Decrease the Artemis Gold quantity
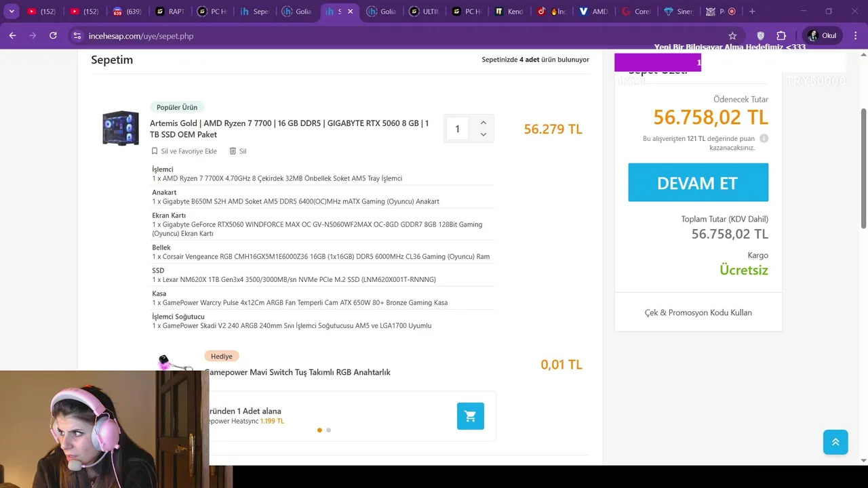The height and width of the screenshot is (488, 868). (x=484, y=135)
